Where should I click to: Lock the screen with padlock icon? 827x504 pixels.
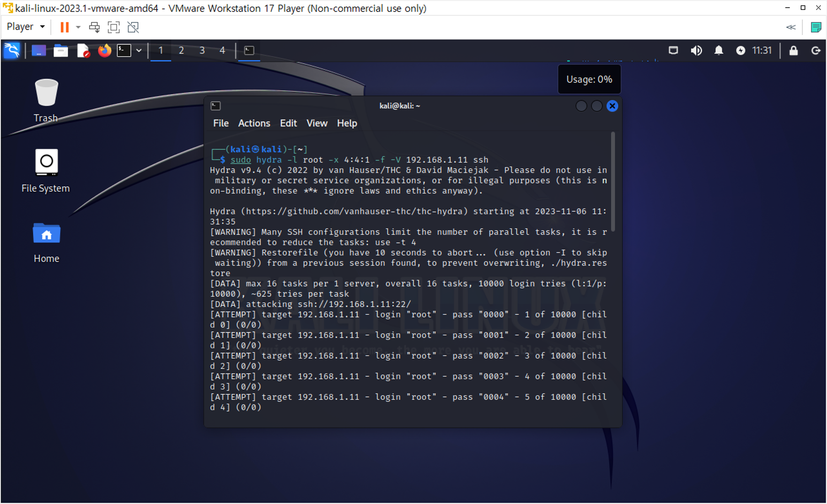point(793,50)
